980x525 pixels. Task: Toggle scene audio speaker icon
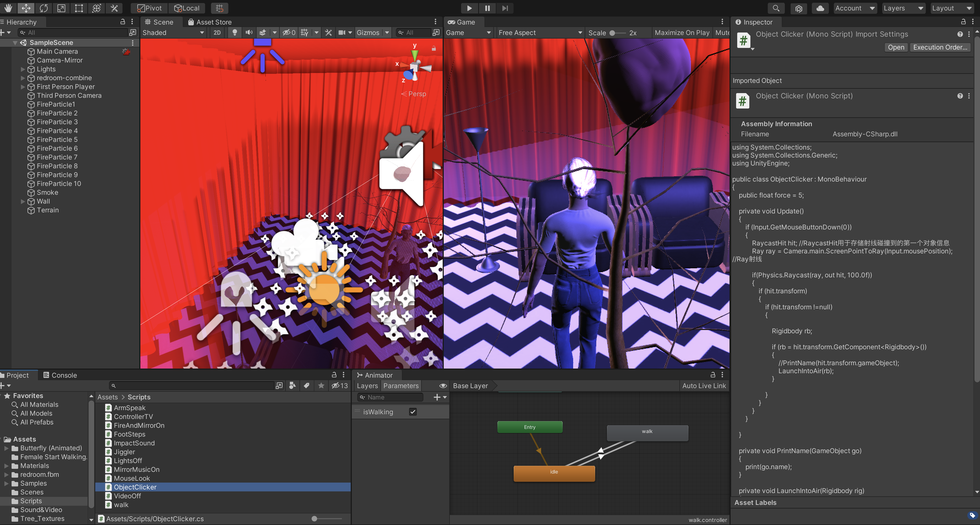249,33
